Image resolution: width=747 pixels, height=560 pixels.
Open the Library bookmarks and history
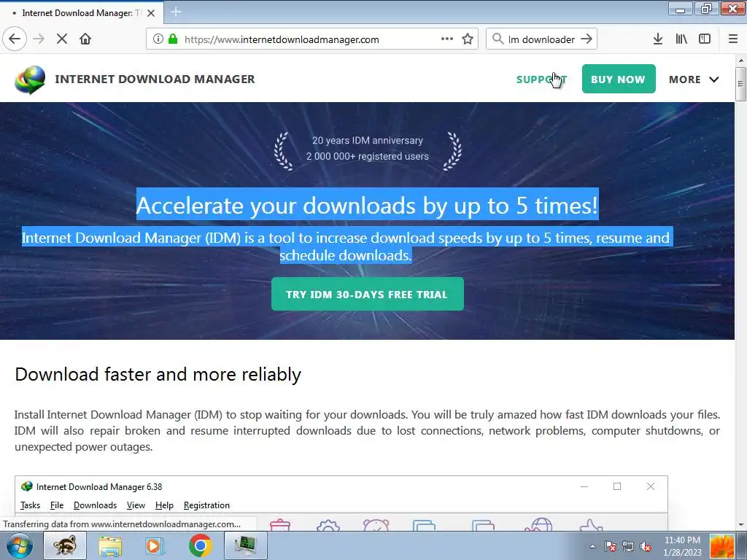pyautogui.click(x=681, y=39)
